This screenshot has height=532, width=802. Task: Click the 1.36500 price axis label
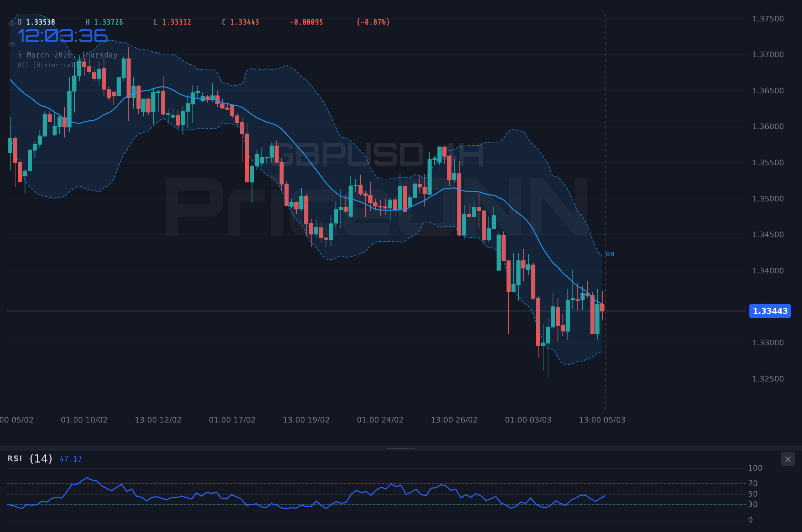point(768,91)
